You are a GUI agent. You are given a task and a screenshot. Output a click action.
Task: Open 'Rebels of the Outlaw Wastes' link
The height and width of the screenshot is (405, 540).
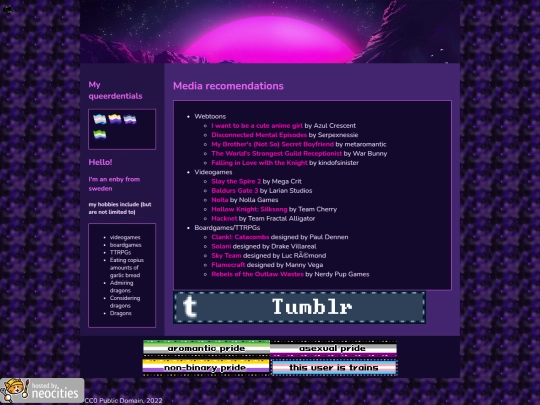tap(258, 274)
